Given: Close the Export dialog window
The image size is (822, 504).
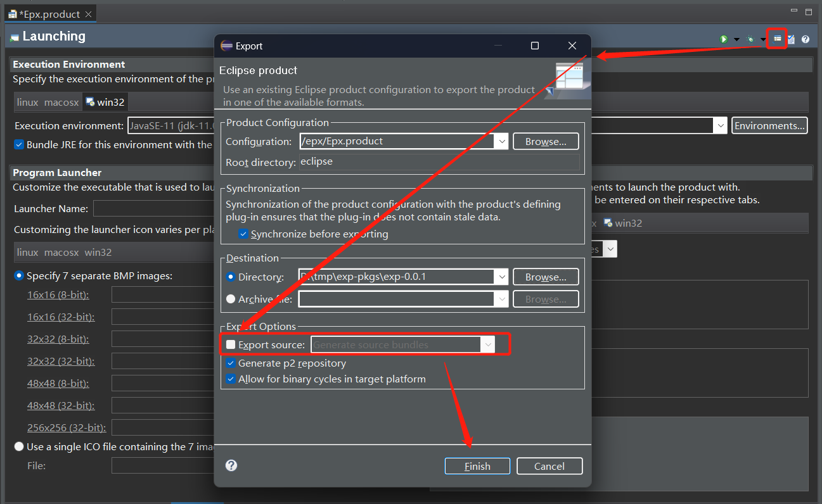Looking at the screenshot, I should coord(572,46).
